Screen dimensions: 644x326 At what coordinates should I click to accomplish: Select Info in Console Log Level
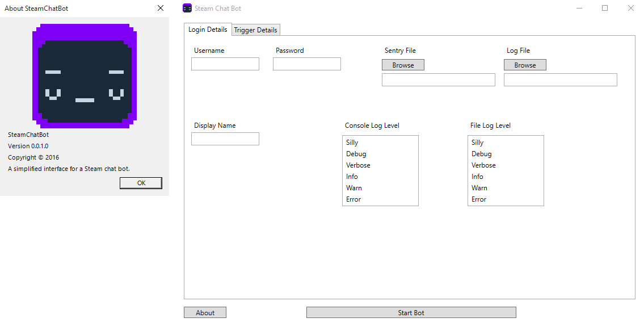(x=380, y=177)
